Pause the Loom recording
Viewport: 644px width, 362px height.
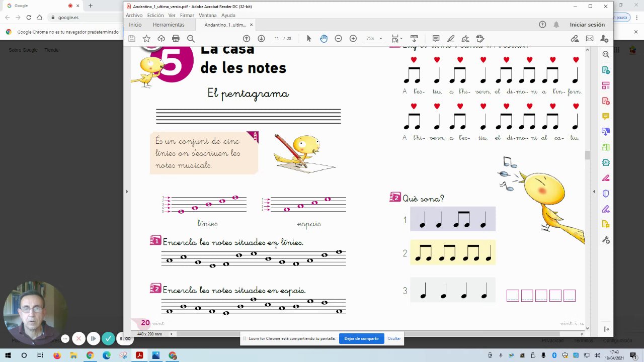93,339
